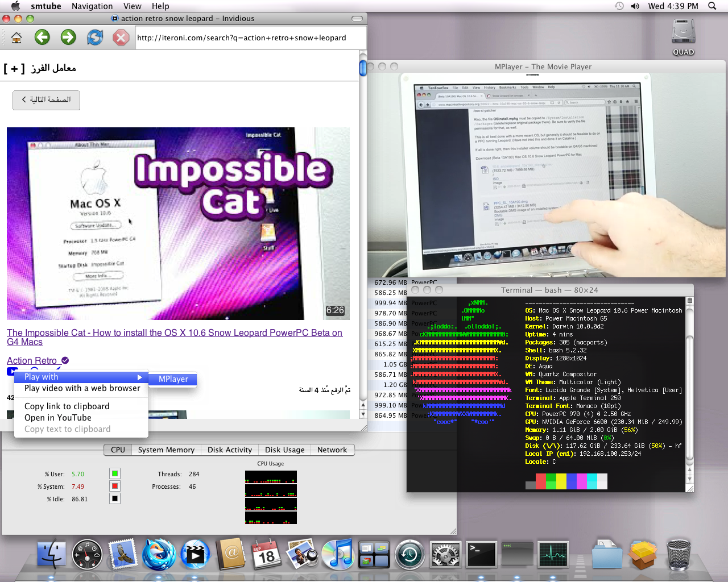This screenshot has height=582, width=728.
Task: Launch iTunes from the Dock
Action: pos(338,554)
